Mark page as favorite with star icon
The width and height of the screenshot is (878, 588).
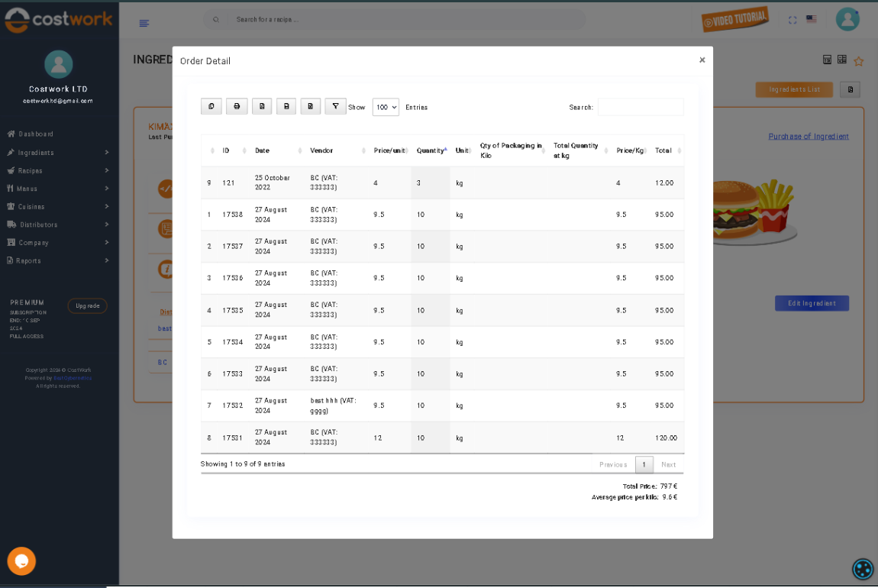click(859, 61)
